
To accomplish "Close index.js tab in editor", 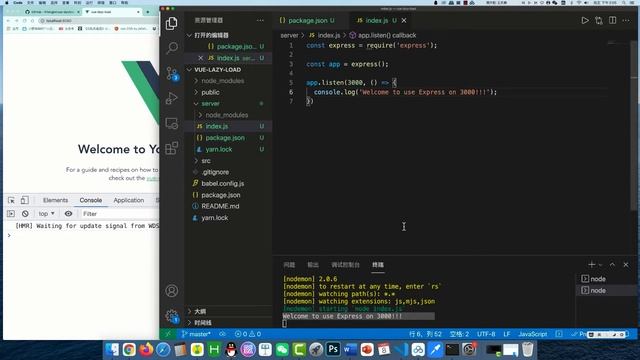I will [x=404, y=20].
